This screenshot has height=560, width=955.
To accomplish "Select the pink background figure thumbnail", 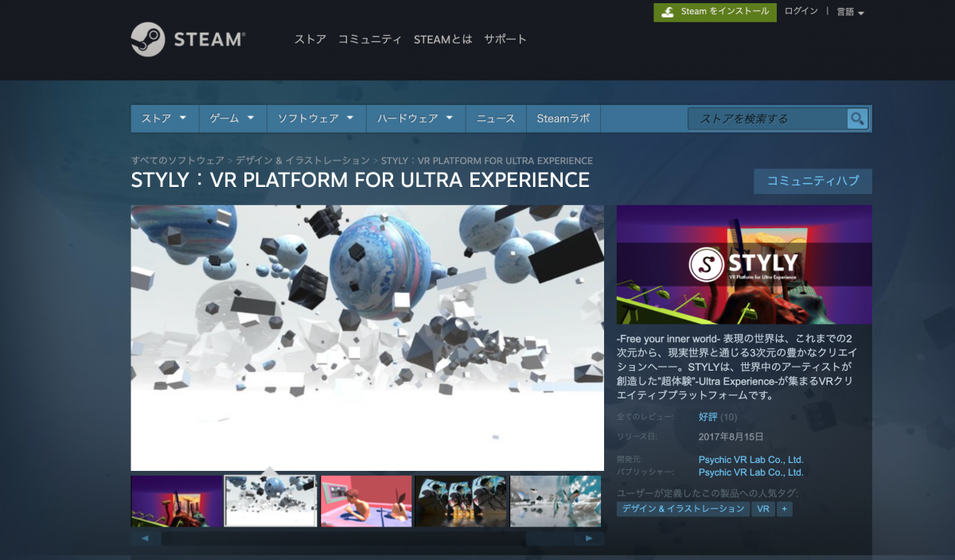I will click(366, 501).
